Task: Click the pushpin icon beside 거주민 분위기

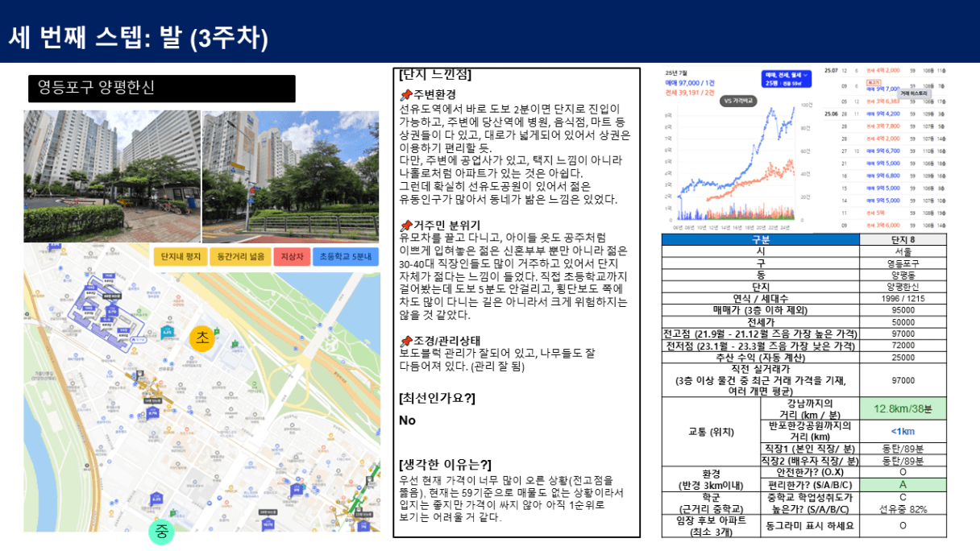Action: [406, 225]
